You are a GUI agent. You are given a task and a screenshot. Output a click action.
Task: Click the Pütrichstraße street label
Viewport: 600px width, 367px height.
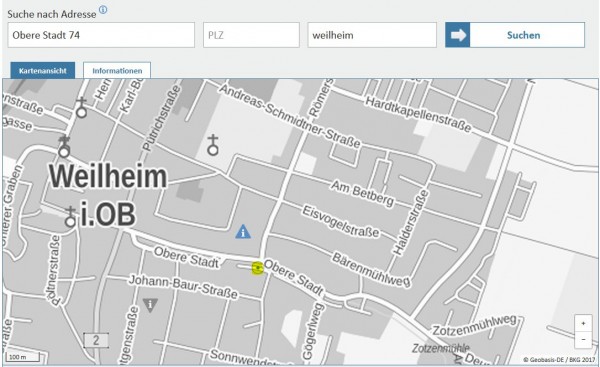(161, 117)
